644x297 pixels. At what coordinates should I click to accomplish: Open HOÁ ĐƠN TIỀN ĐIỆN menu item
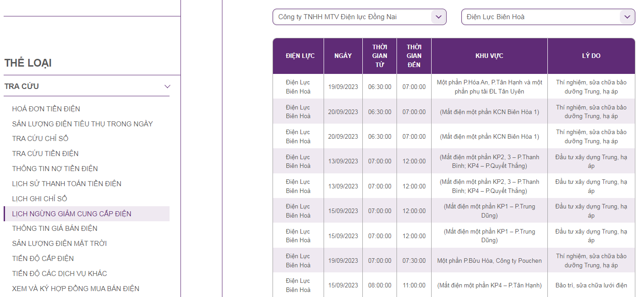point(46,109)
